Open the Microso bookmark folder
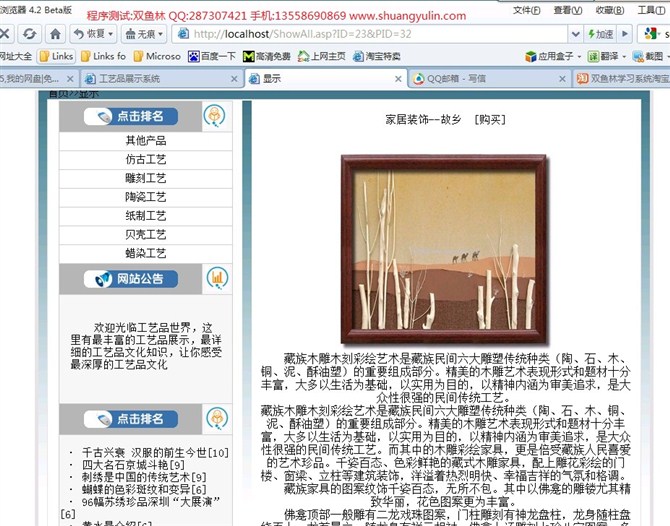This screenshot has height=526, width=670. click(157, 56)
